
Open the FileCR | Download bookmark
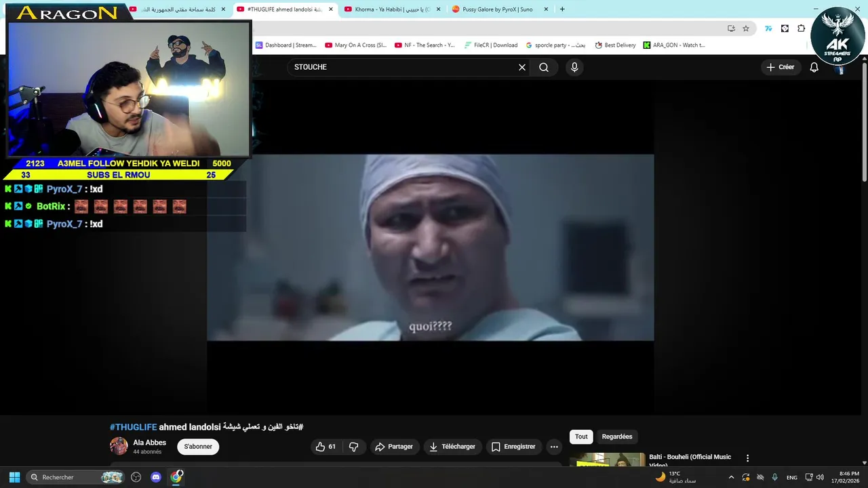(491, 45)
